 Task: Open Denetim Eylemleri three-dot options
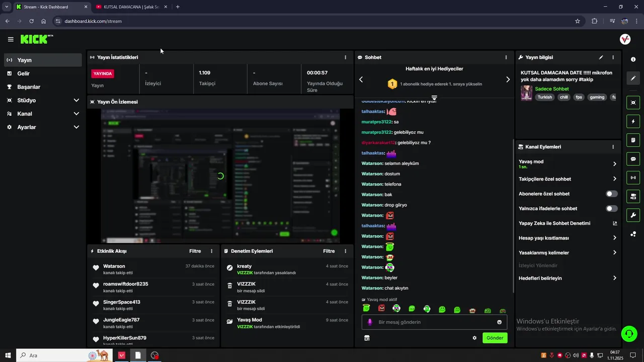click(x=345, y=251)
